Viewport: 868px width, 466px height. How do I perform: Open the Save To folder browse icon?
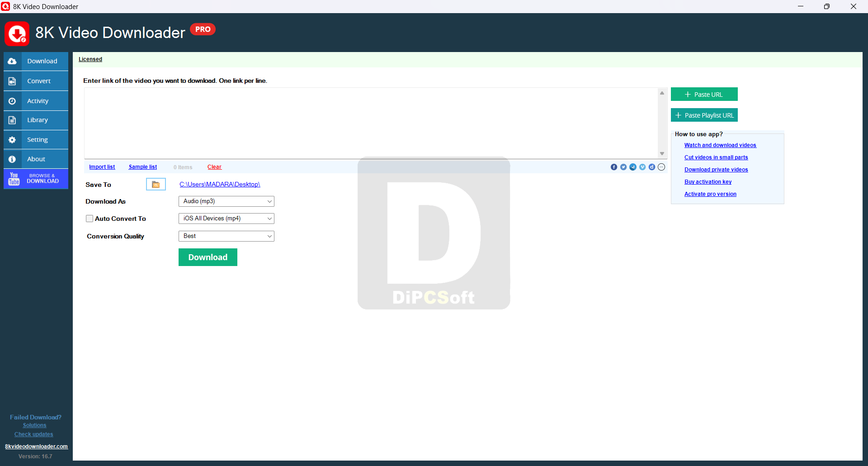pyautogui.click(x=156, y=184)
